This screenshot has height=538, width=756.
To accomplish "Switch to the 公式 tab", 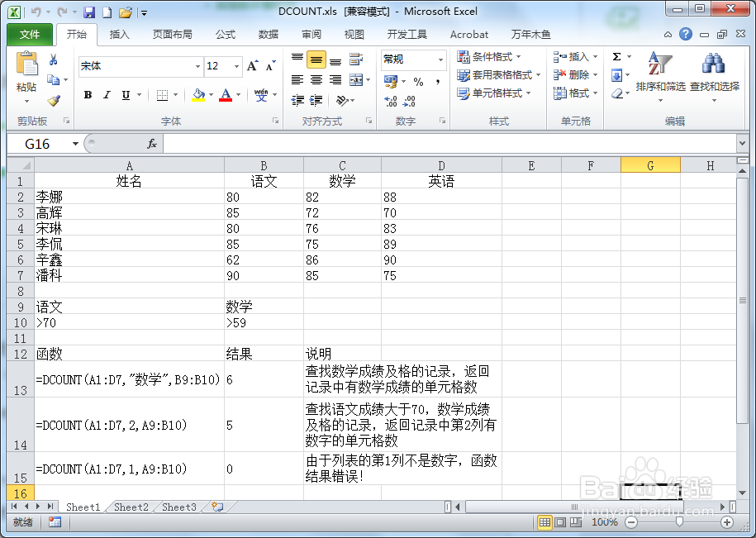I will pyautogui.click(x=226, y=34).
